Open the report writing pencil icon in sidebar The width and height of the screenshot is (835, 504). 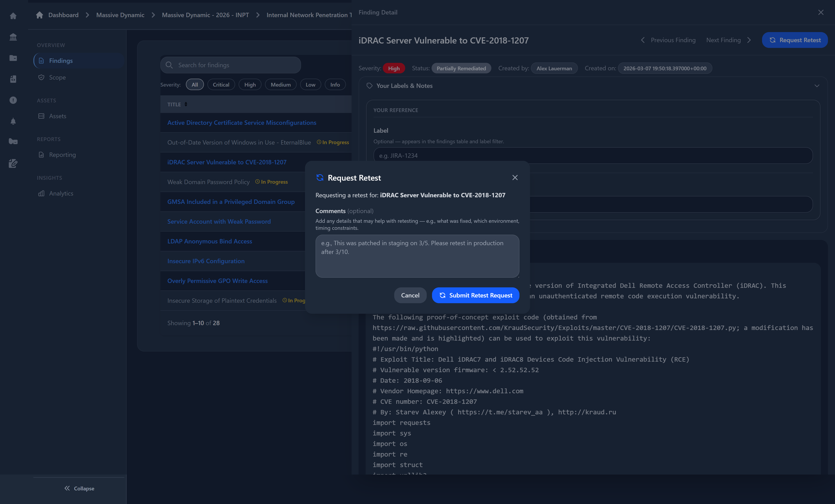tap(13, 163)
